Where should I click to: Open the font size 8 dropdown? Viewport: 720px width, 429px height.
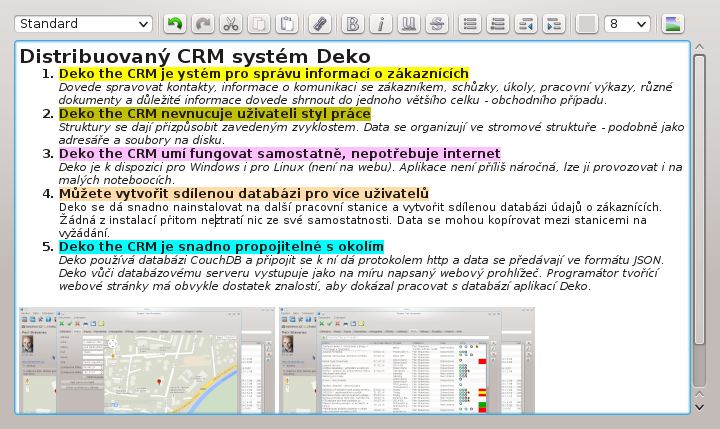click(x=627, y=24)
